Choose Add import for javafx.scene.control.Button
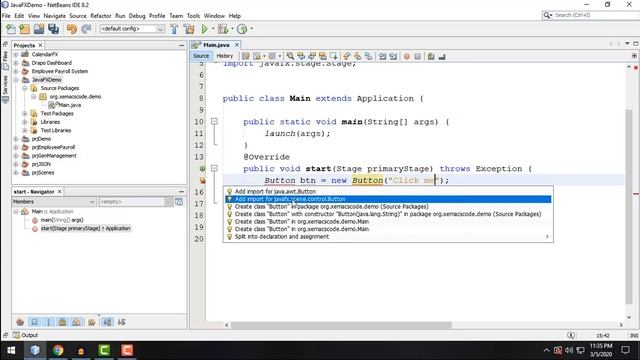 (x=388, y=199)
